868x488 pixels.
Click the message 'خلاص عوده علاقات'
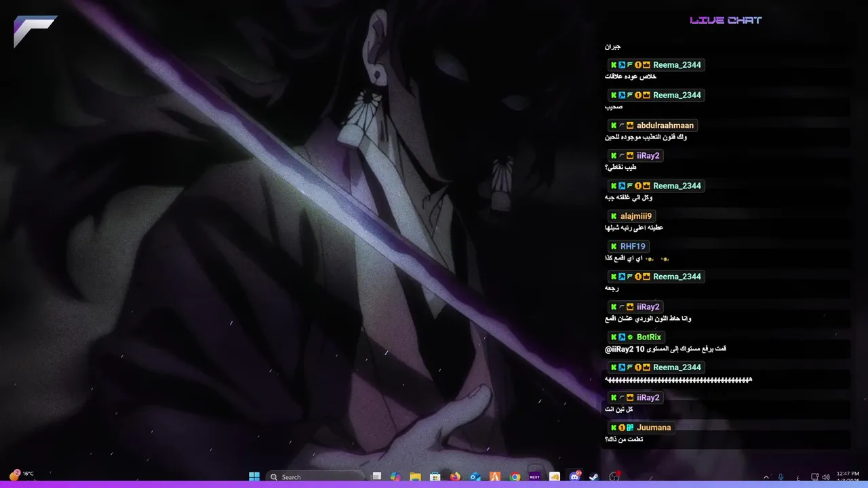point(630,77)
